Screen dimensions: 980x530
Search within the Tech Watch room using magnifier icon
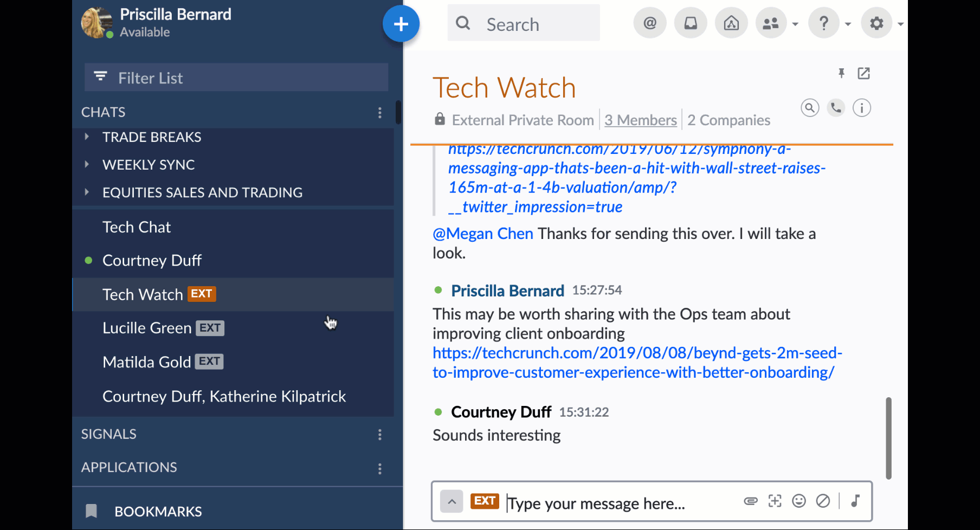(809, 108)
